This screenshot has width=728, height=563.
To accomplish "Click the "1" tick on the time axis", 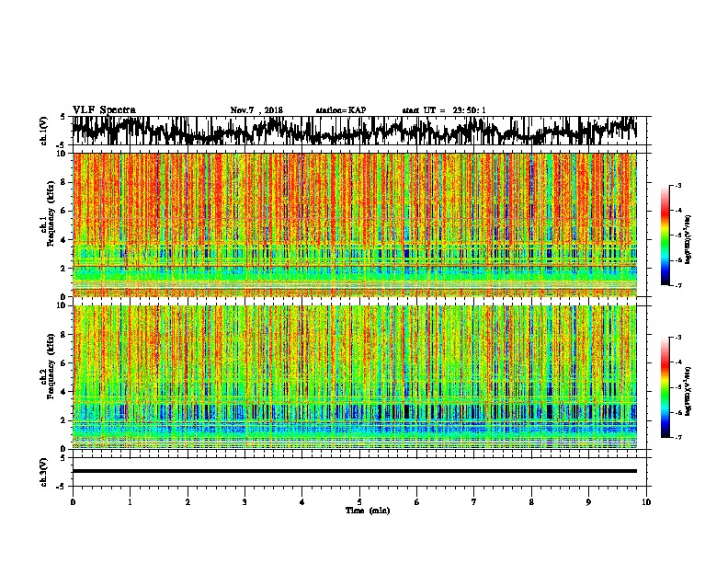I will coord(130,502).
